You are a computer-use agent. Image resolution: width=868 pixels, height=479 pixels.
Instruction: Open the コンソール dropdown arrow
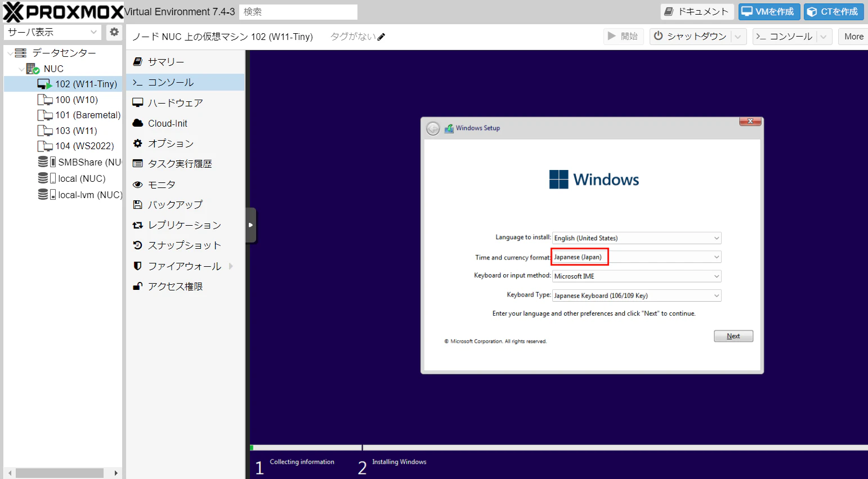pos(824,37)
